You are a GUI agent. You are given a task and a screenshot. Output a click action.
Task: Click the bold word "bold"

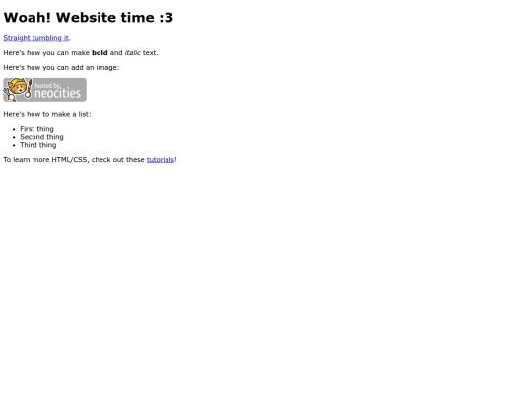pyautogui.click(x=100, y=53)
